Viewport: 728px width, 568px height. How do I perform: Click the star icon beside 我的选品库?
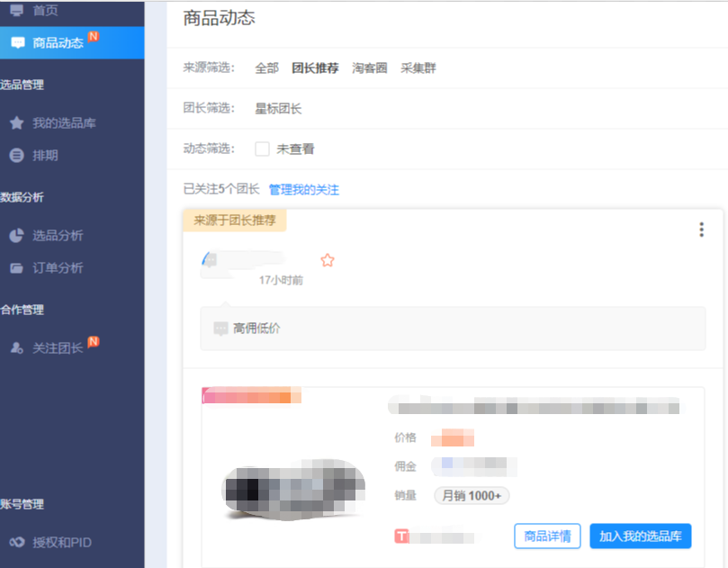16,123
